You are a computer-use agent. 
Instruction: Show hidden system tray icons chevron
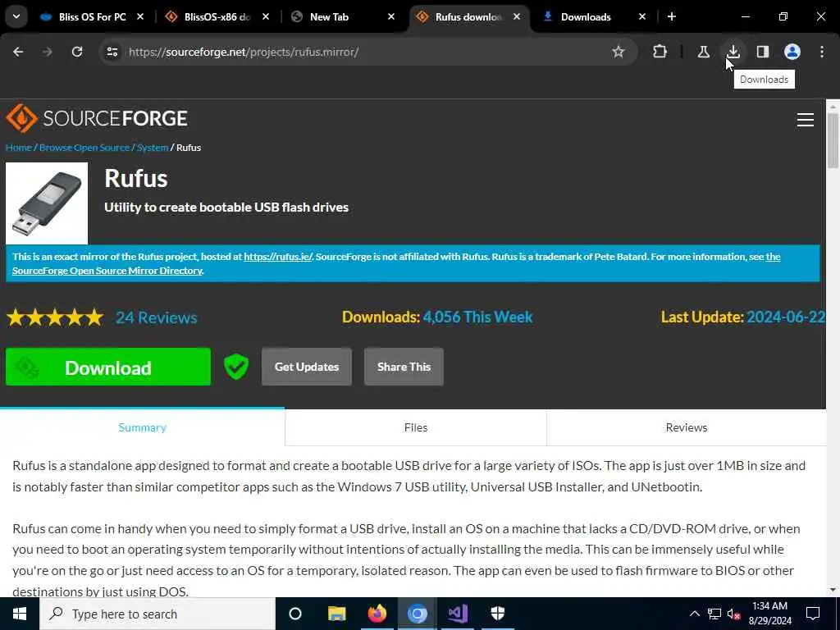pos(694,614)
